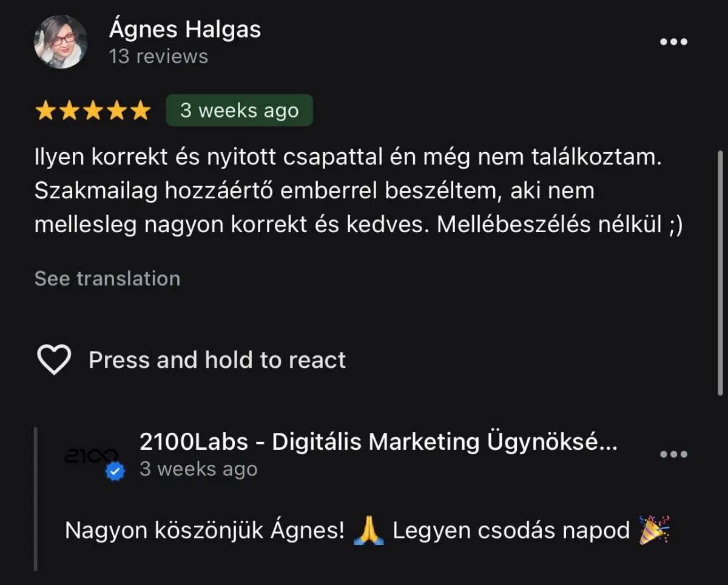
Task: Click the praying hands emoji in the reply
Action: coord(368,530)
